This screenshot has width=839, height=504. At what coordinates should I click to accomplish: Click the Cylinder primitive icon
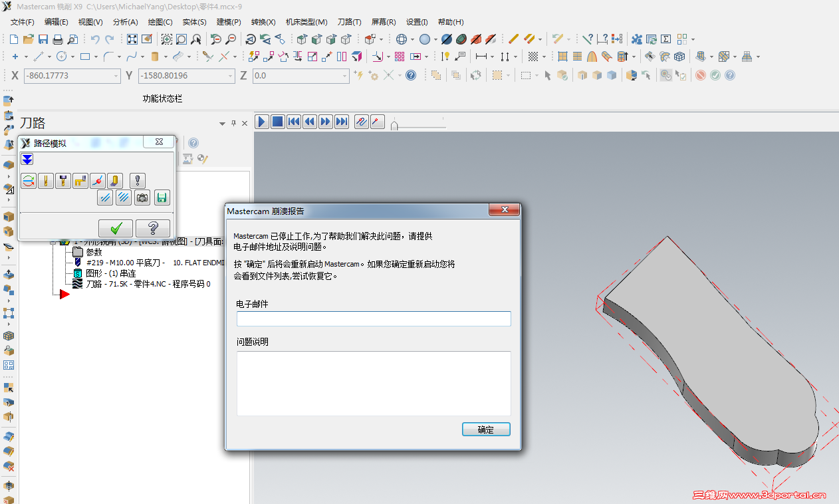tap(155, 57)
